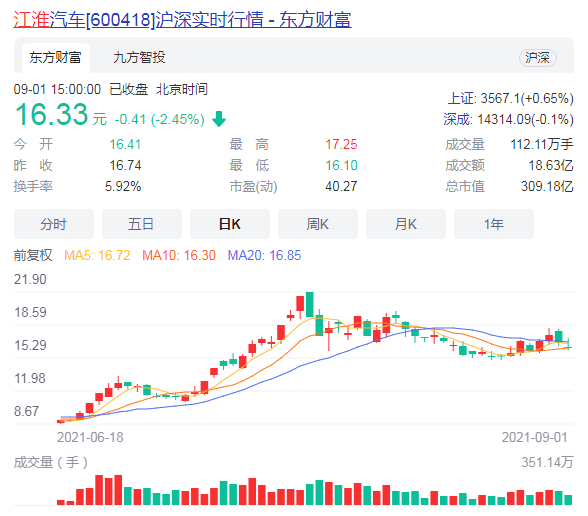588x516 pixels.
Task: Select the 月K chart view
Action: 406,224
